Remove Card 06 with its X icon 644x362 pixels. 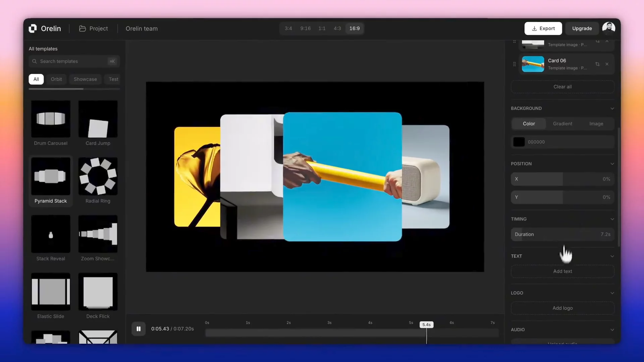coord(607,64)
